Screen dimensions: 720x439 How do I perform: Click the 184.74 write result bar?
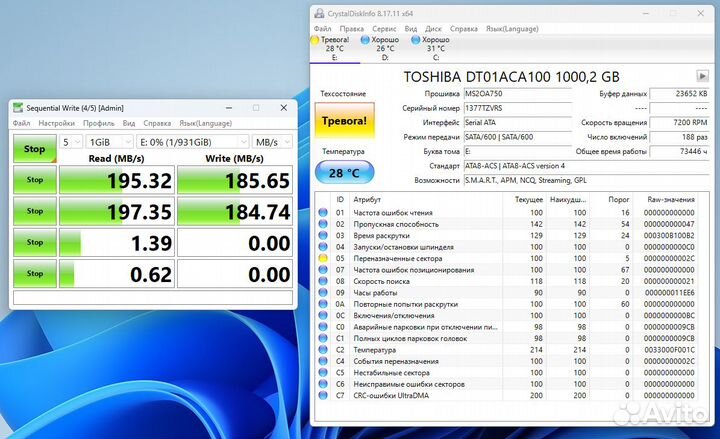235,211
